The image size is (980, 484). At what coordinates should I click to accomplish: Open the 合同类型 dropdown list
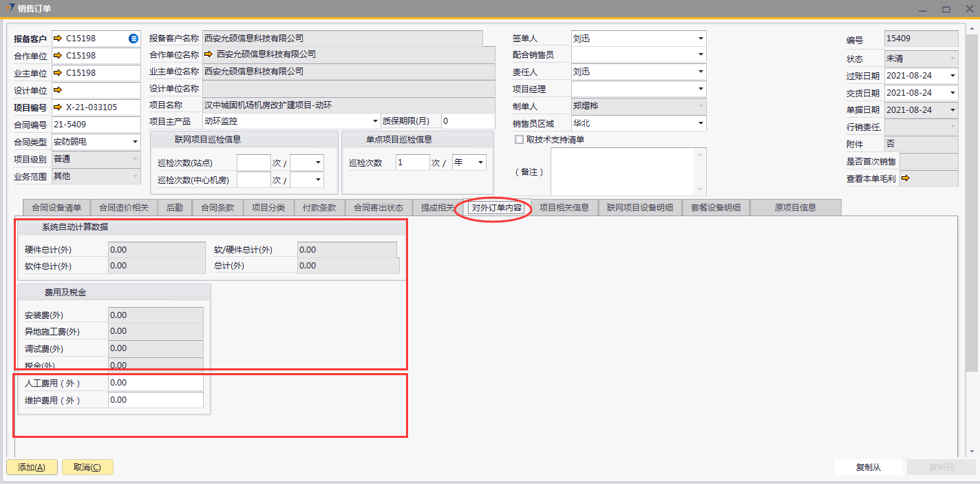point(135,142)
